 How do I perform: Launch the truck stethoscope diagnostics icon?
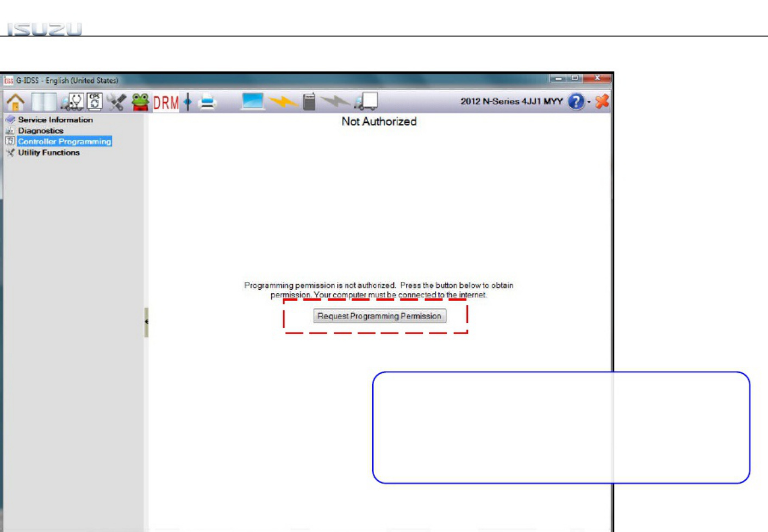point(72,102)
